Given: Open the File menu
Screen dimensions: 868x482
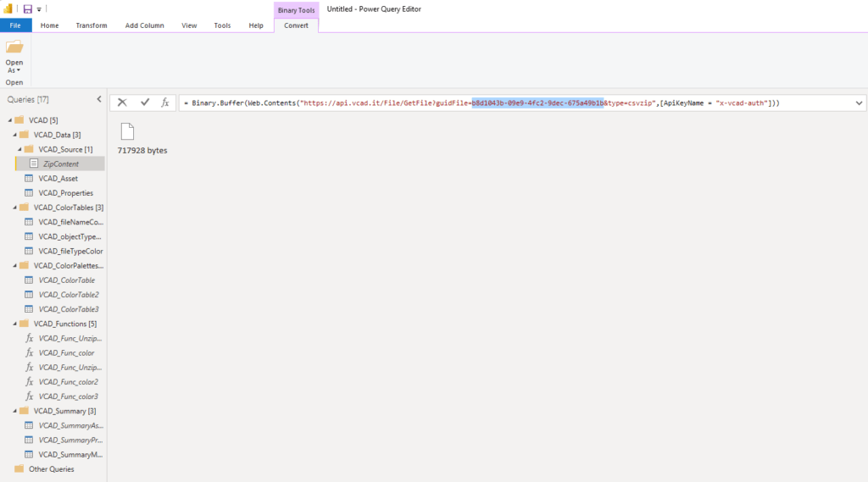Looking at the screenshot, I should (15, 25).
